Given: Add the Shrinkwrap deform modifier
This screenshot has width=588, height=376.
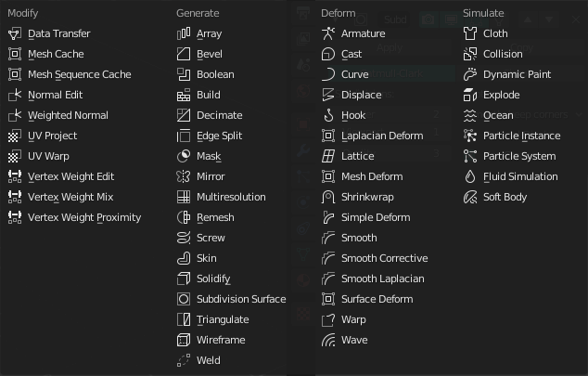Looking at the screenshot, I should point(367,197).
